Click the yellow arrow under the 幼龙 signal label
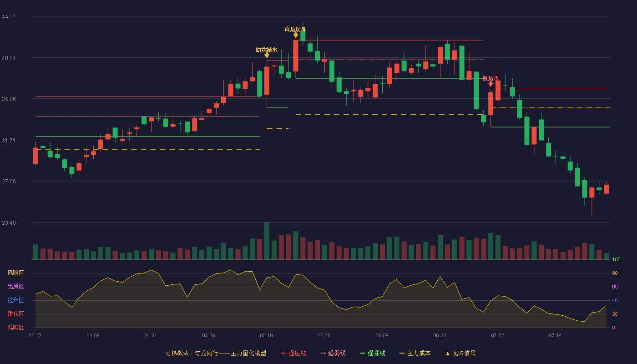The width and height of the screenshot is (637, 364). point(267,56)
